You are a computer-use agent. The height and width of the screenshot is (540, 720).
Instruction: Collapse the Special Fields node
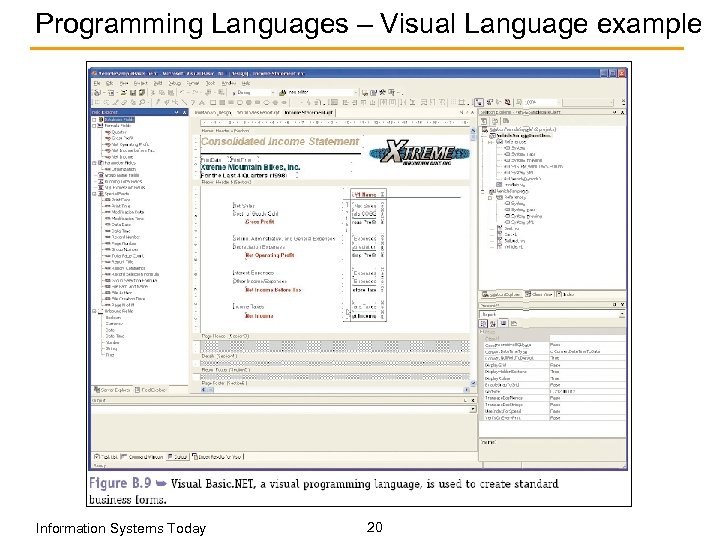click(x=95, y=194)
